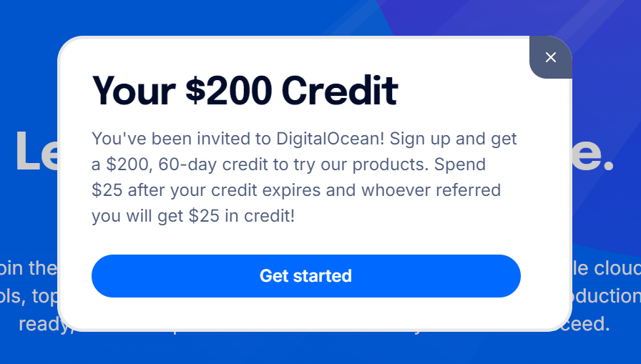Click the "whoever referred" phrase in the description
The height and width of the screenshot is (364, 641).
click(438, 190)
